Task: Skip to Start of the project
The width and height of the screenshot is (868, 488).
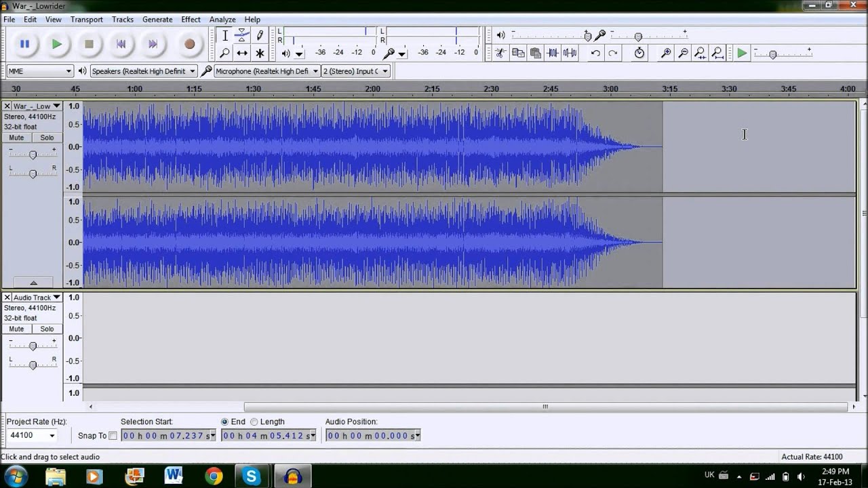Action: (x=121, y=44)
